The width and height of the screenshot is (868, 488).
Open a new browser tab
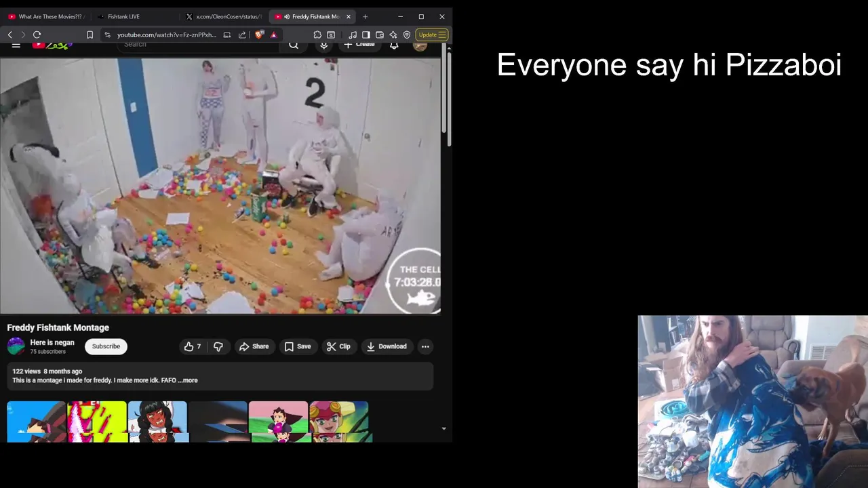coord(365,16)
